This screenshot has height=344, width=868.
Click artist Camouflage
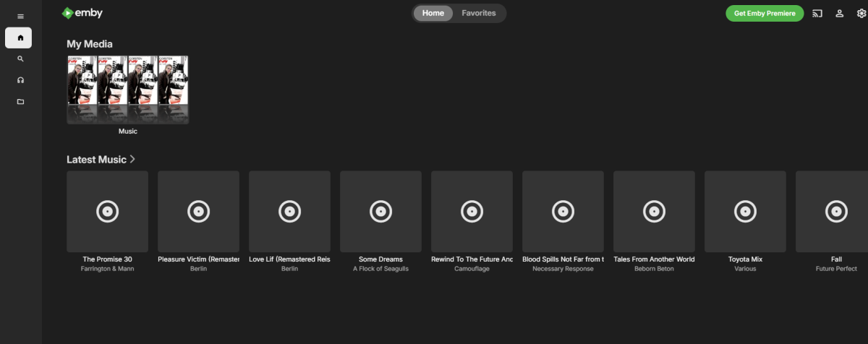click(x=472, y=269)
